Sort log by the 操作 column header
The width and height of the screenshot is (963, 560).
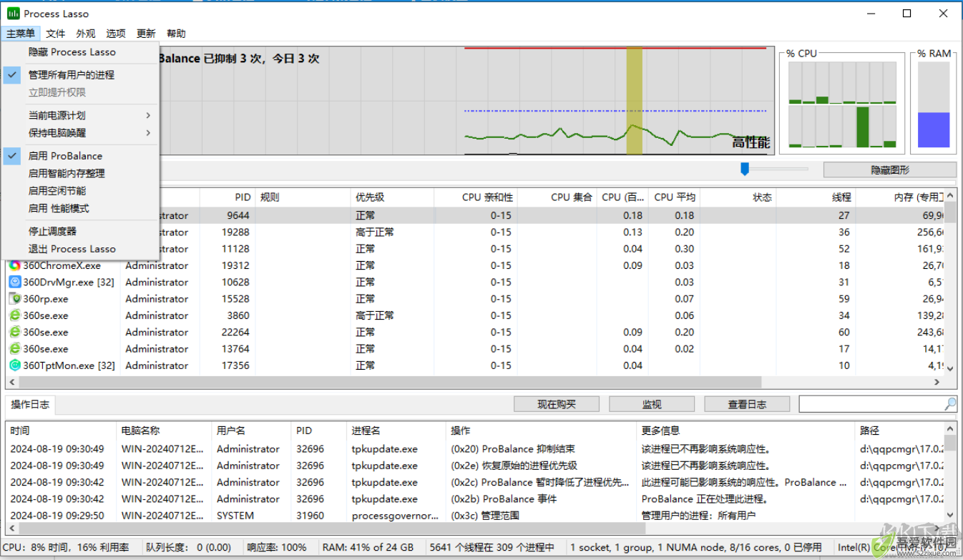pos(541,431)
